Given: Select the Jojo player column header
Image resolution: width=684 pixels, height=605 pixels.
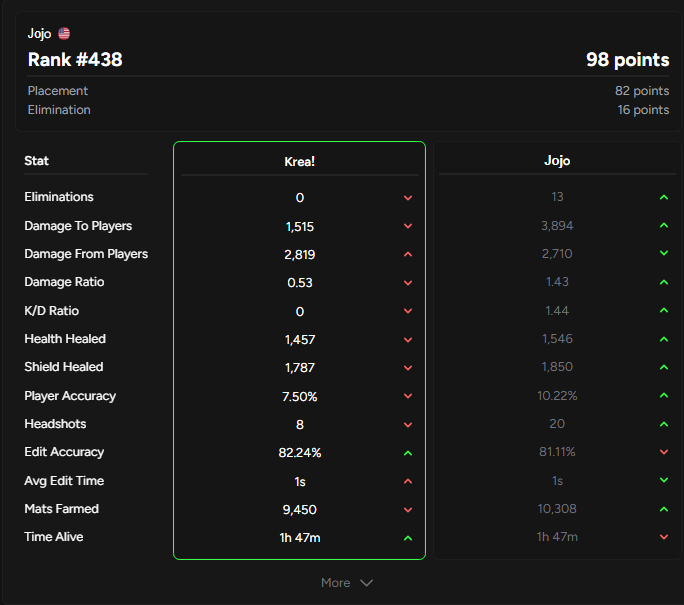Looking at the screenshot, I should (x=557, y=161).
